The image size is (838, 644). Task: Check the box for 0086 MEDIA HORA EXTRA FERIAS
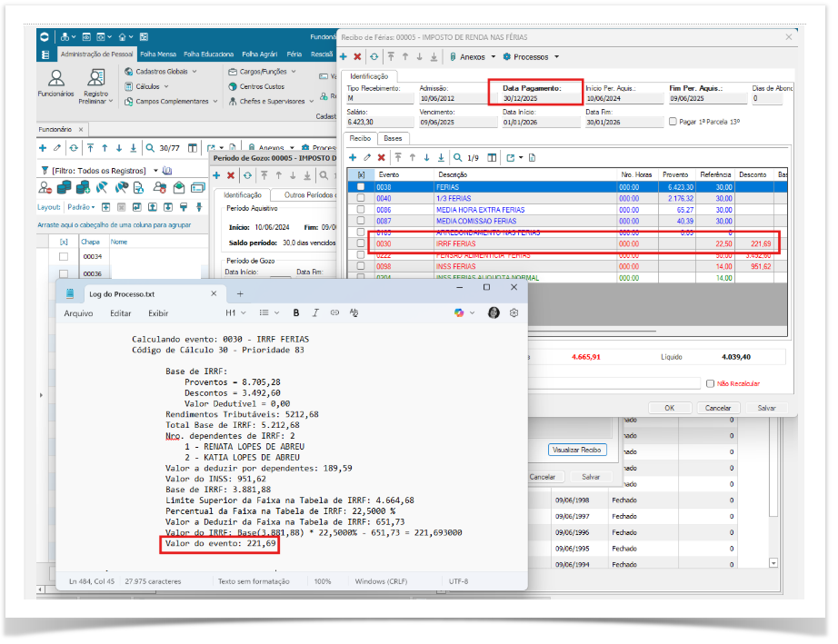361,209
